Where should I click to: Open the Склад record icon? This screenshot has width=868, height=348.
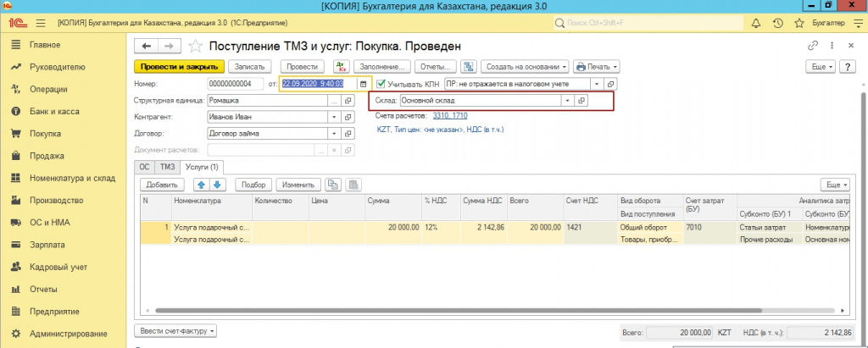[x=581, y=101]
